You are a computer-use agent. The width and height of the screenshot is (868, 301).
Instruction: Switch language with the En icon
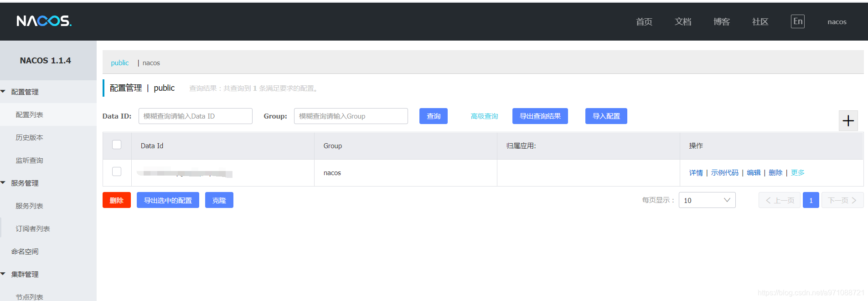click(797, 21)
